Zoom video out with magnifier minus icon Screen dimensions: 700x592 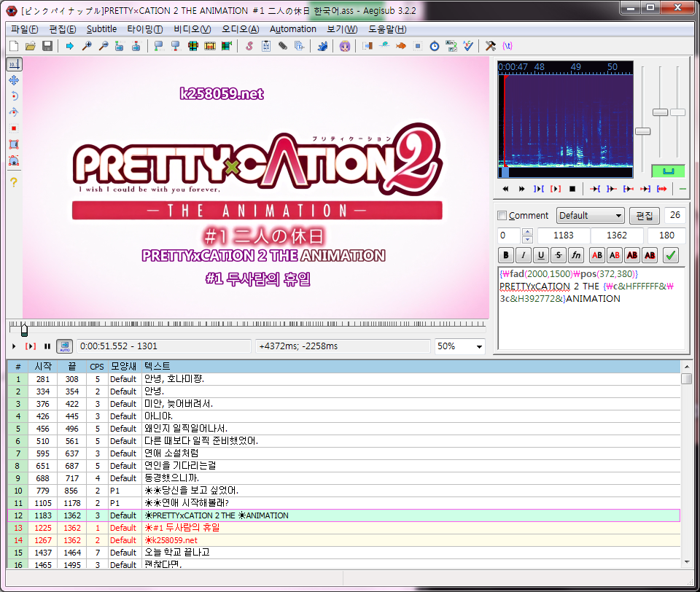[x=104, y=46]
